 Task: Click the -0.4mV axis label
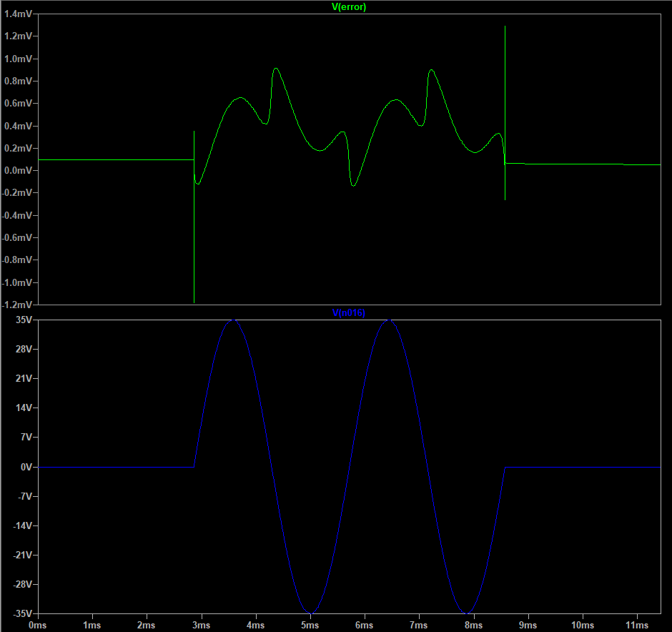(x=16, y=215)
